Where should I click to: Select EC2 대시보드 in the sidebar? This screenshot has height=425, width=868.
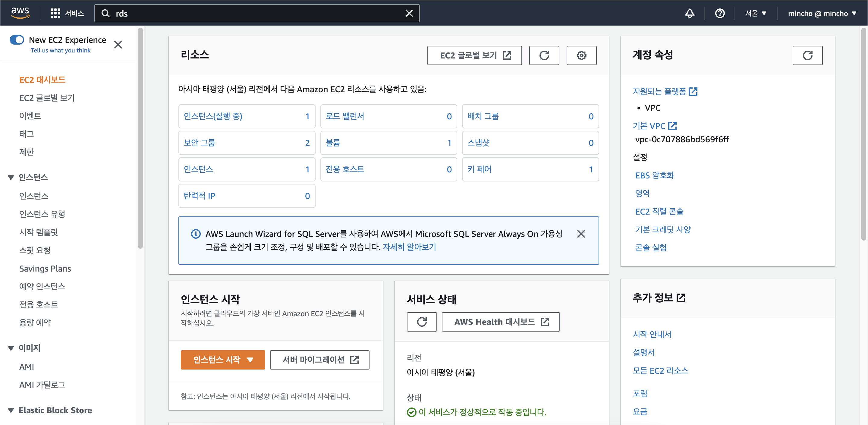coord(42,80)
